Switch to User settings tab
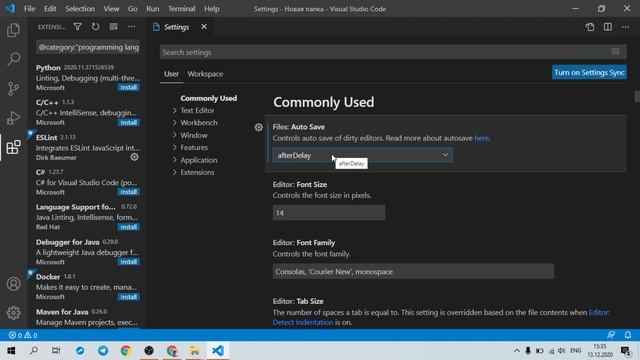Screen dimensions: 640x360 (x=171, y=74)
